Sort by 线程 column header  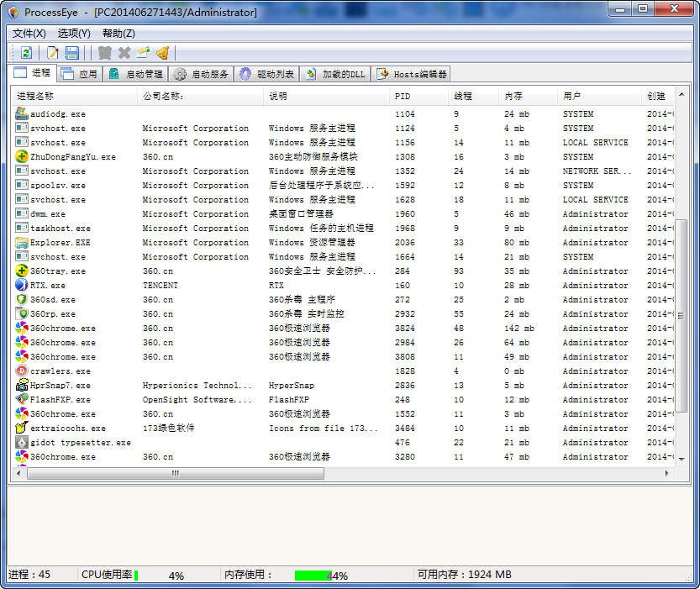click(x=473, y=96)
